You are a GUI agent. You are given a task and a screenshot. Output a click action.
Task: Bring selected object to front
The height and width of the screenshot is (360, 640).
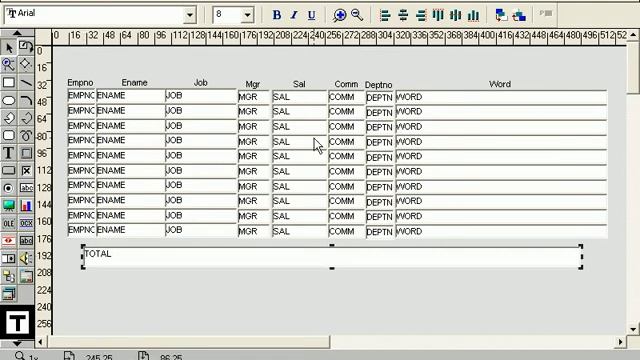501,15
